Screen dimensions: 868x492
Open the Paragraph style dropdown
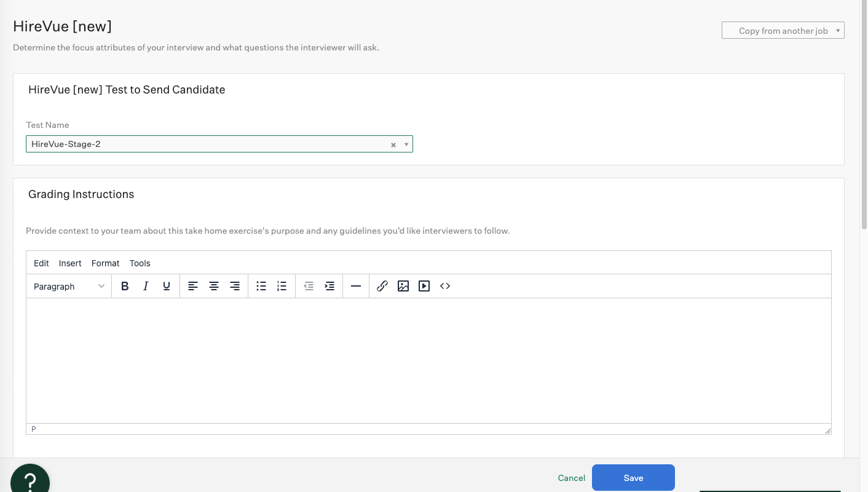click(x=69, y=286)
